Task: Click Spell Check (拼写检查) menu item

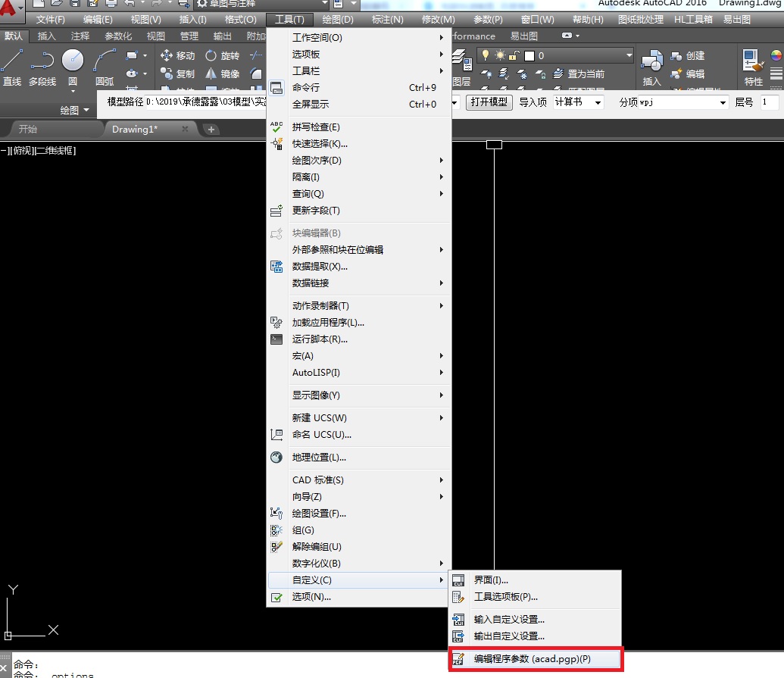Action: coord(359,127)
